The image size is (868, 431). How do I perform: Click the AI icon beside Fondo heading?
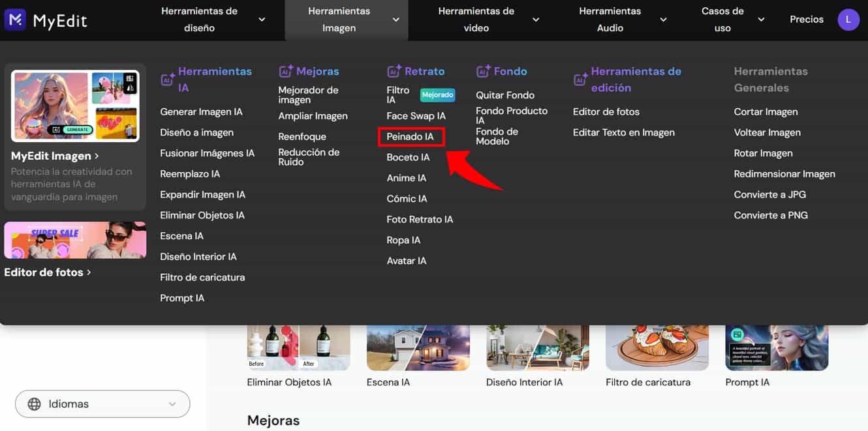[x=483, y=71]
